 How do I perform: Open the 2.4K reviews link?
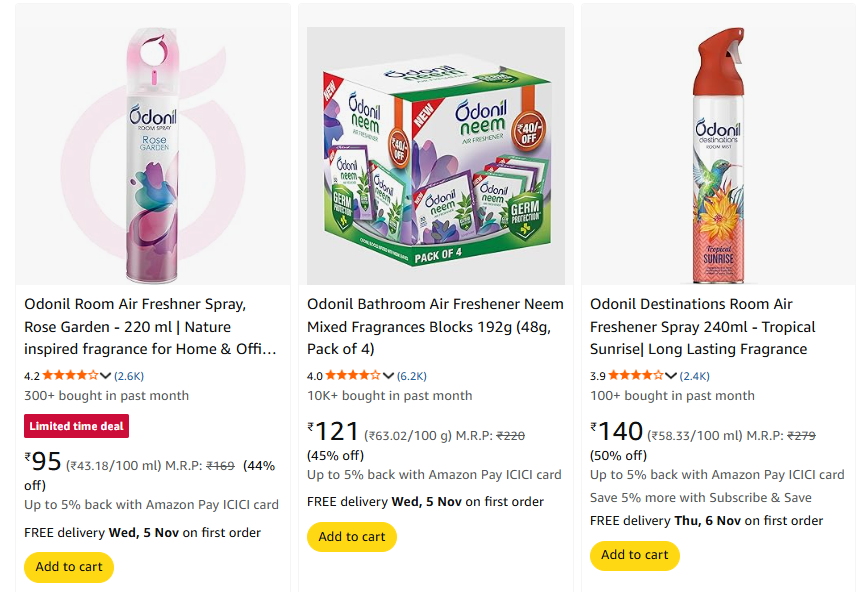[x=695, y=376]
